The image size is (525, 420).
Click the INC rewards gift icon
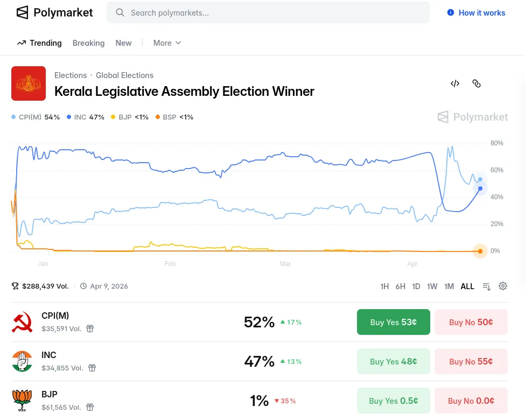pyautogui.click(x=92, y=368)
